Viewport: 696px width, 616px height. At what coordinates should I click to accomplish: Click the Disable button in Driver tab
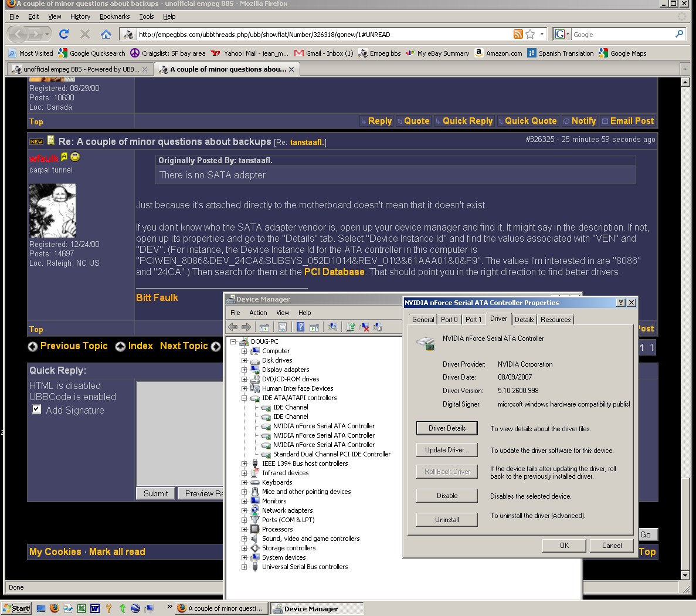coord(447,496)
